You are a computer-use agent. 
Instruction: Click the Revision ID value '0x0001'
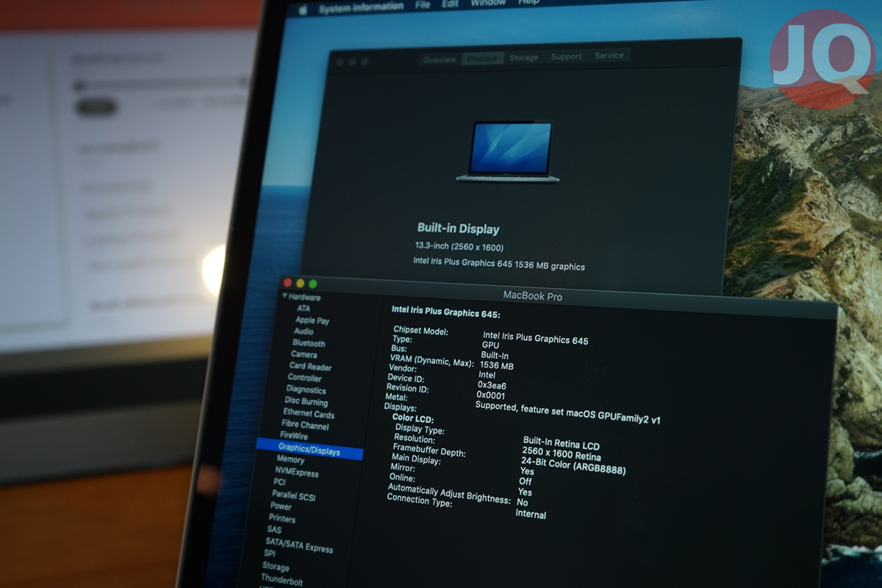[490, 395]
